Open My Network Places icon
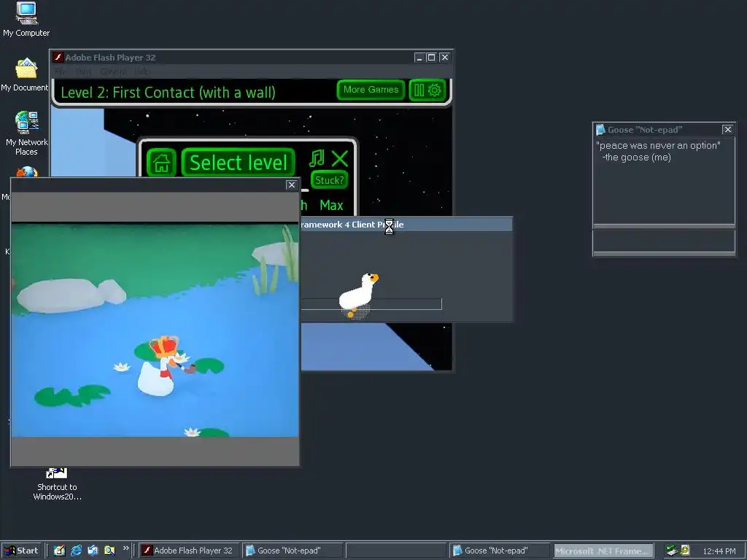The height and width of the screenshot is (560, 747). (26, 133)
